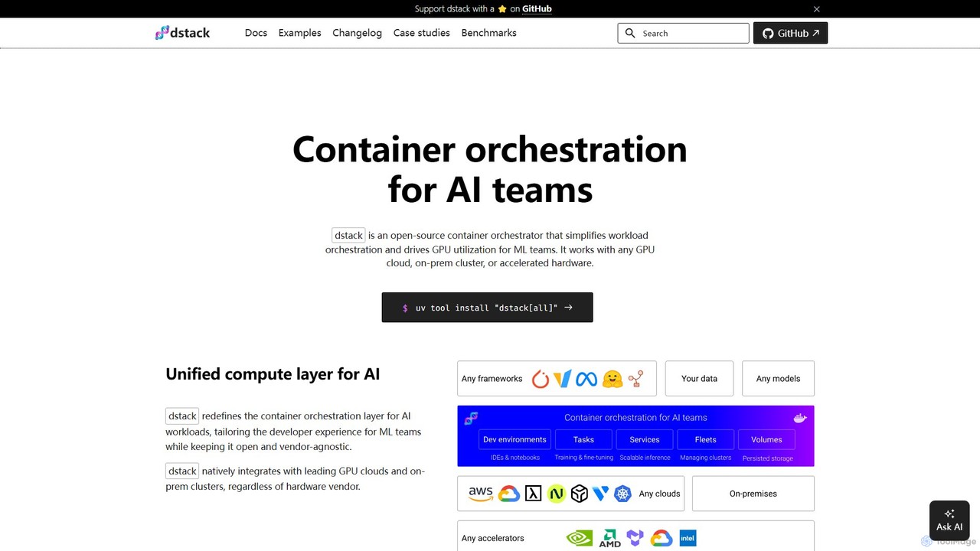Open Benchmarks in the navigation
The image size is (980, 551).
click(x=489, y=33)
